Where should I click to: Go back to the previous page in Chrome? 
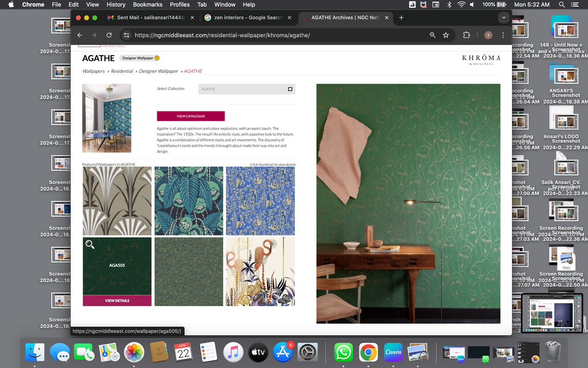[80, 35]
